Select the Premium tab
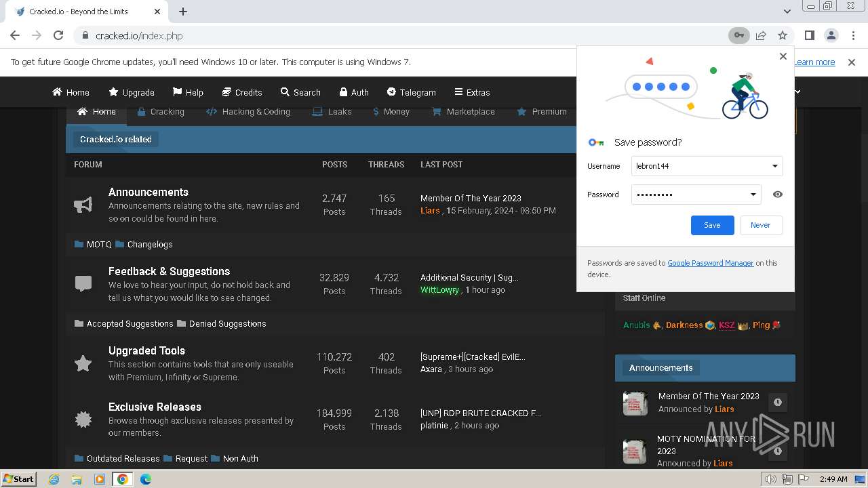This screenshot has height=488, width=868. click(x=542, y=112)
